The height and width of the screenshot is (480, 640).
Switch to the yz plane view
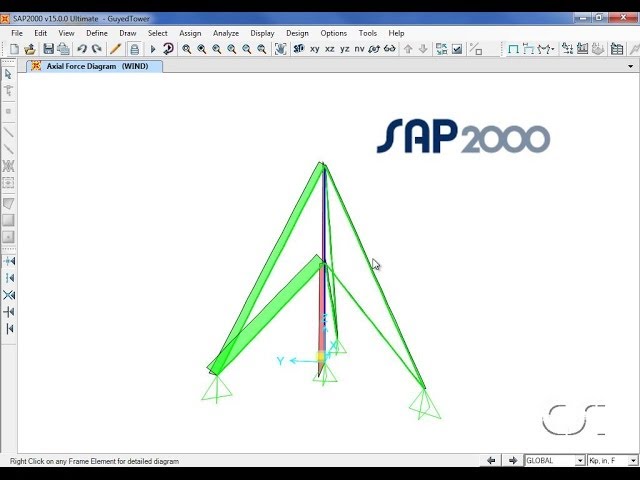[x=345, y=49]
